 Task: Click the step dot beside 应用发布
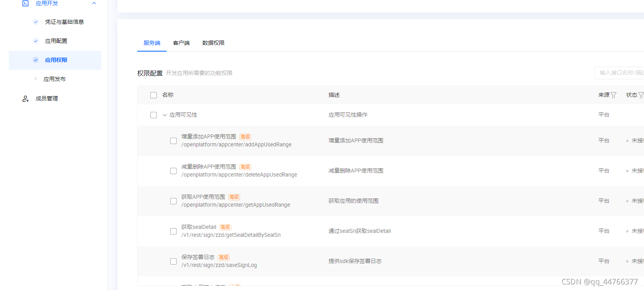tap(36, 79)
